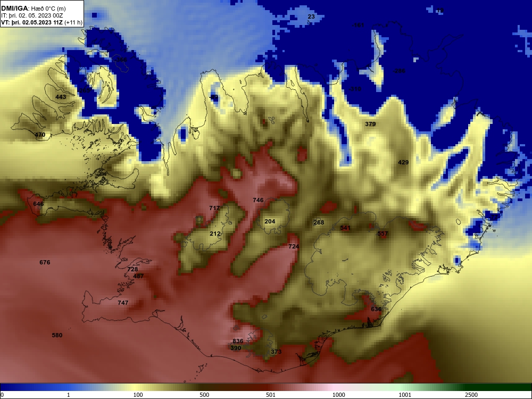Click the map value -310
Image resolution: width=532 pixels, height=399 pixels.
355,89
